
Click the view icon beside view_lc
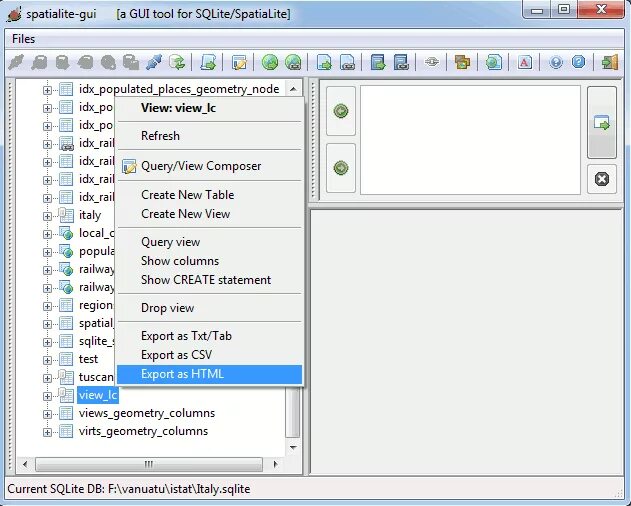[66, 395]
